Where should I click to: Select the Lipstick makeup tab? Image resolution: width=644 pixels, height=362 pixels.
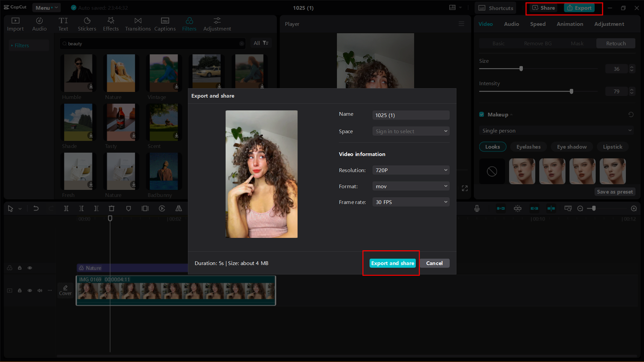(612, 147)
